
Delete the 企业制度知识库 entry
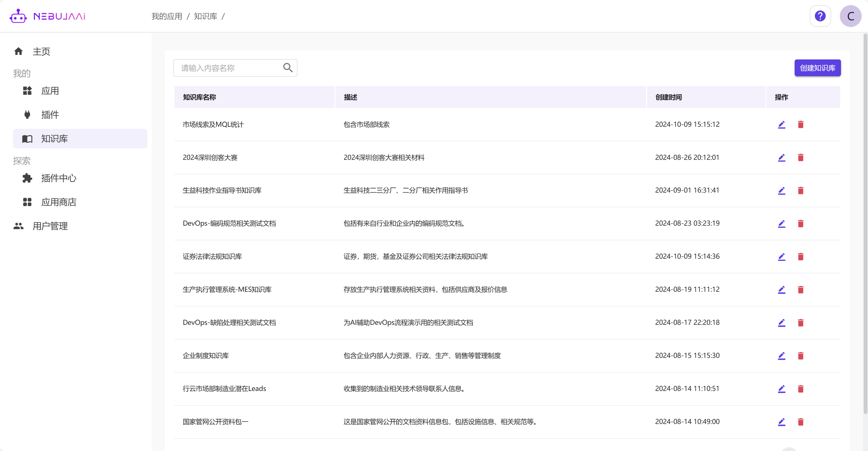801,355
